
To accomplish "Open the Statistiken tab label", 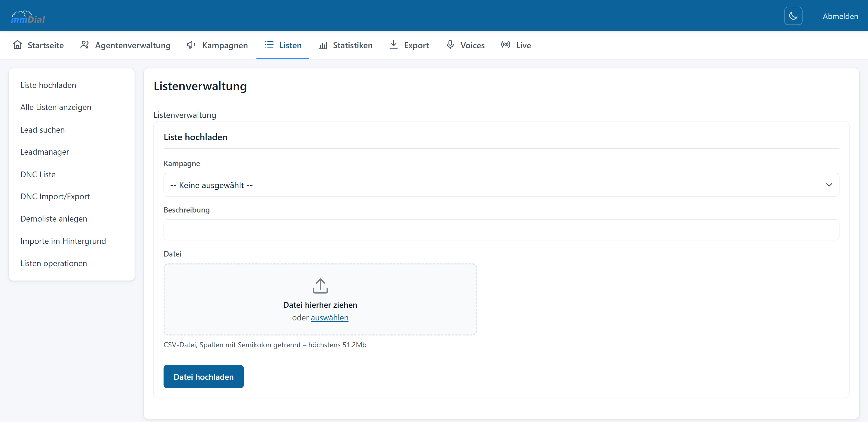I will (x=352, y=45).
